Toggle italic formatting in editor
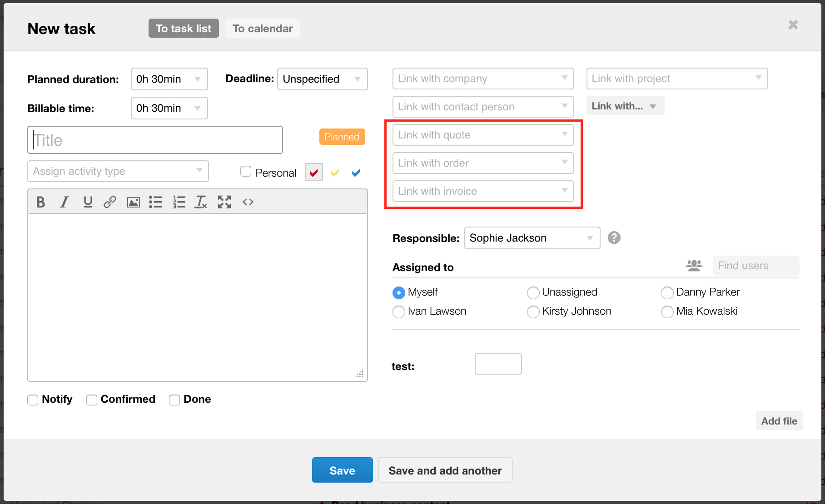Viewport: 825px width, 504px height. click(x=64, y=202)
